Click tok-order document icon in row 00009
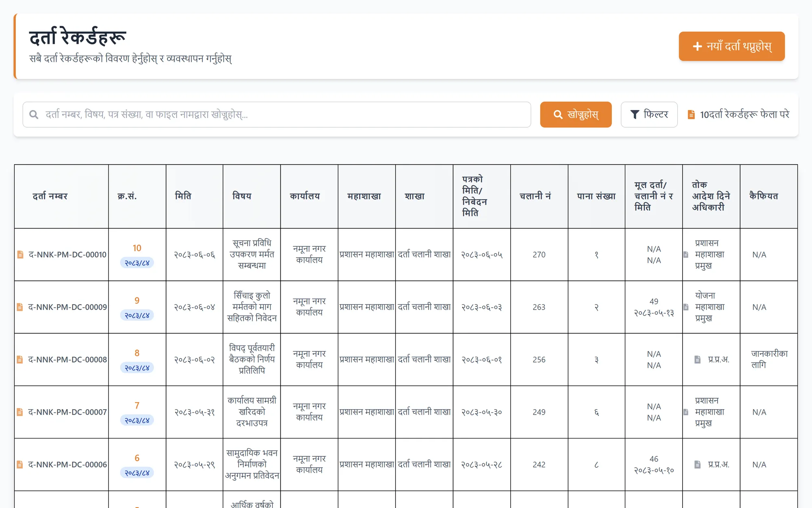 coord(686,307)
